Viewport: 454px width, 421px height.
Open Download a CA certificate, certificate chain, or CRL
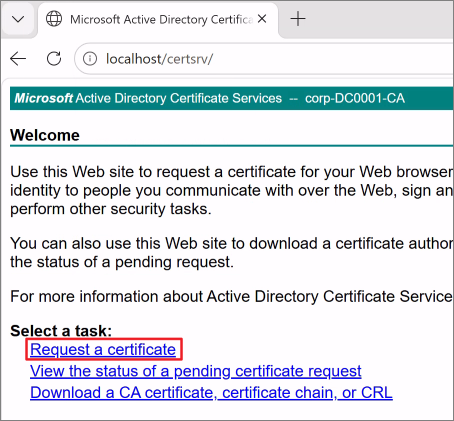[211, 393]
